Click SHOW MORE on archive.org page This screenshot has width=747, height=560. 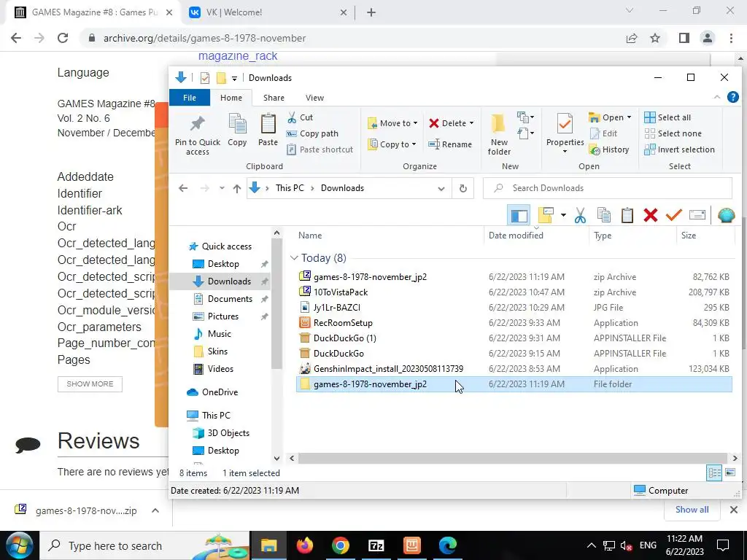90,384
